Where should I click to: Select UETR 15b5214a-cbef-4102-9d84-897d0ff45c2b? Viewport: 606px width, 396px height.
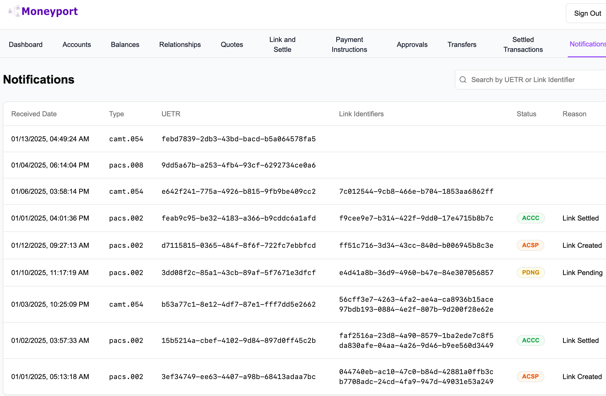(238, 341)
